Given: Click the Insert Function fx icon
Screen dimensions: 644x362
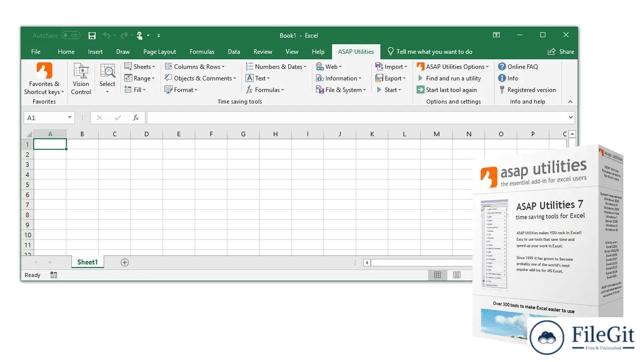Looking at the screenshot, I should [135, 118].
